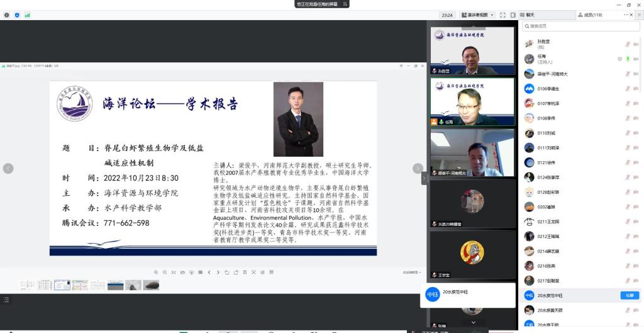Enter fullscreen mode from the meeting toolbar

pyautogui.click(x=502, y=15)
